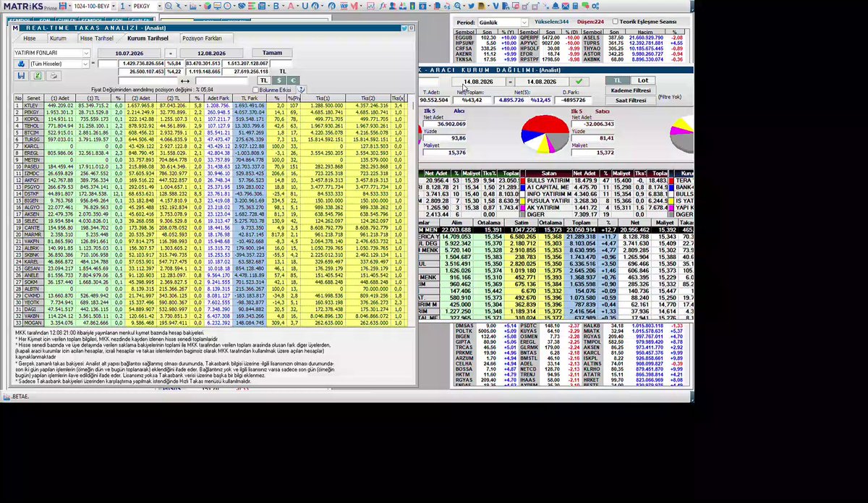The height and width of the screenshot is (503, 868).
Task: Save via the floppy icon in Takas panel
Action: [x=21, y=75]
